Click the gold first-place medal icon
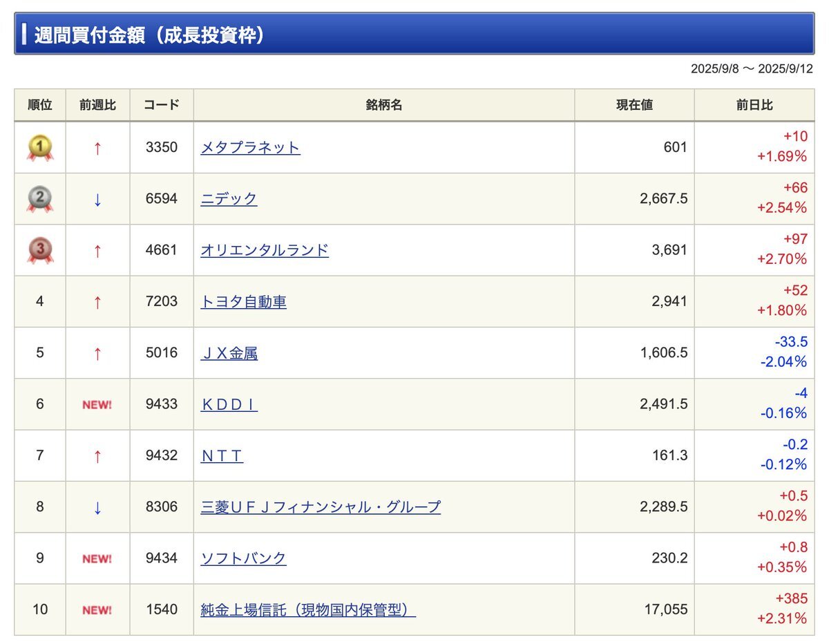 40,147
